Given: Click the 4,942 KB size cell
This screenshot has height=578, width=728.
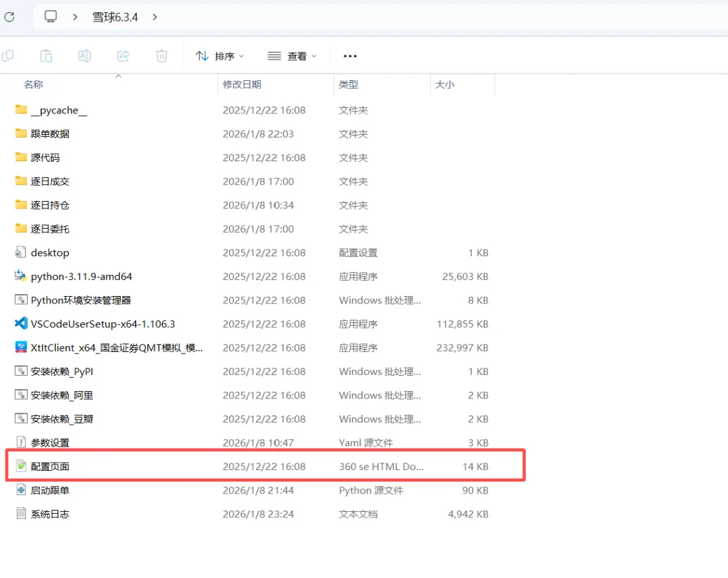Looking at the screenshot, I should click(468, 514).
